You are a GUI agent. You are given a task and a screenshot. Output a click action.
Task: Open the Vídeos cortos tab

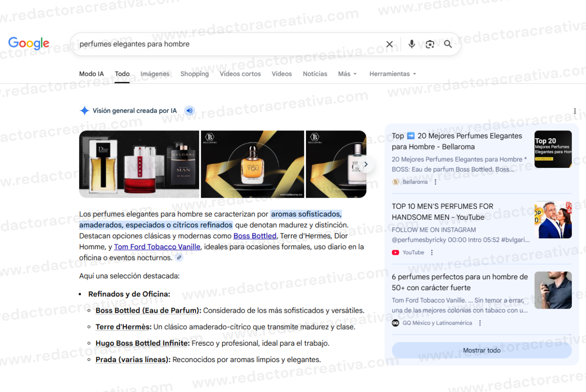[240, 74]
